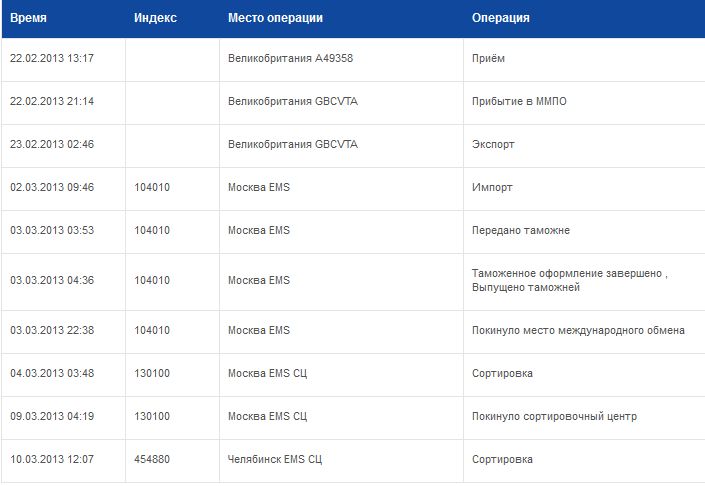705x486 pixels.
Task: Click the Время column header
Action: (x=28, y=18)
